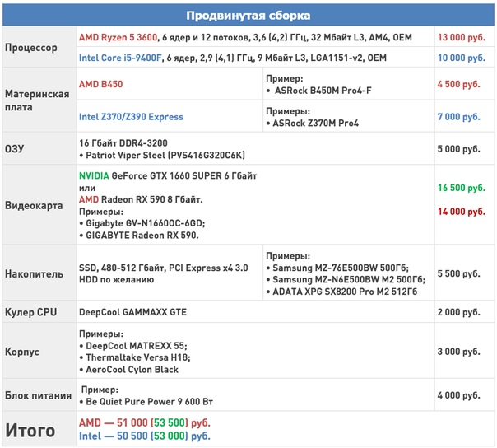Click 'GIGABYTE Radeon RX 590' example
The height and width of the screenshot is (448, 497).
point(142,236)
